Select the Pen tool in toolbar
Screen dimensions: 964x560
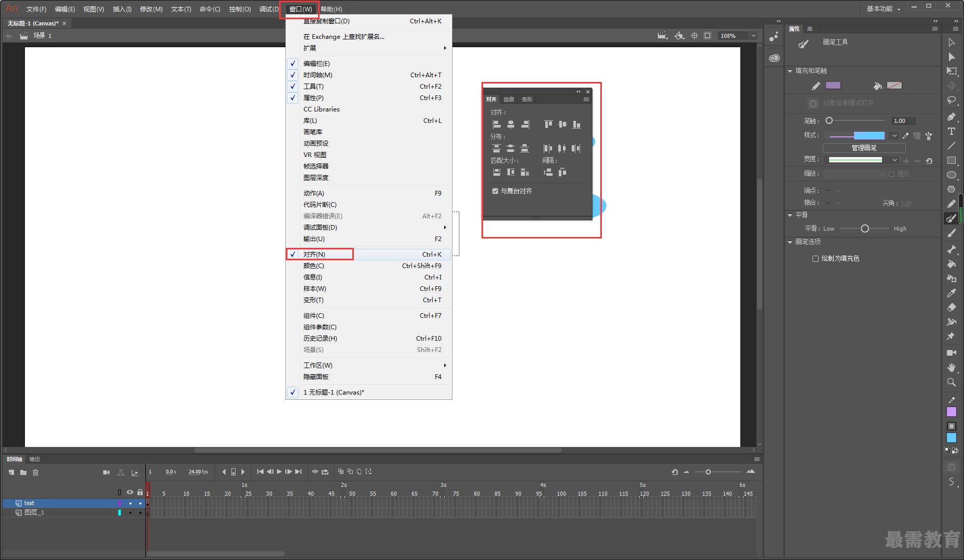(952, 117)
